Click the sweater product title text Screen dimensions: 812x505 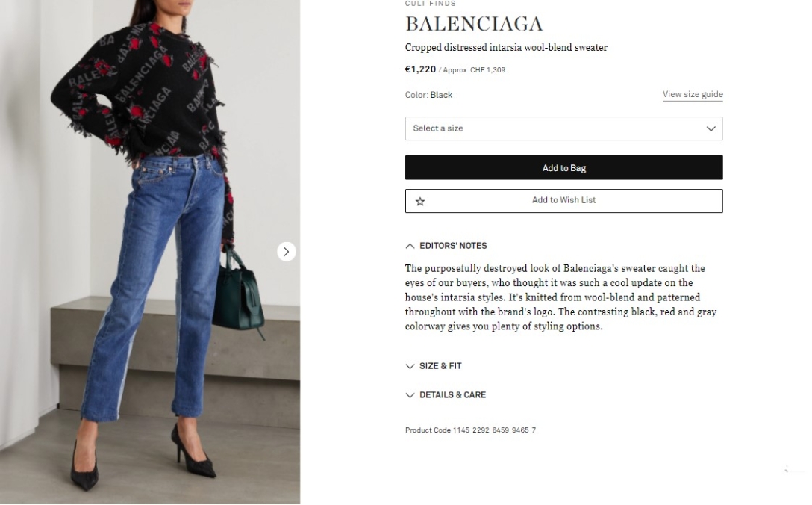[506, 47]
